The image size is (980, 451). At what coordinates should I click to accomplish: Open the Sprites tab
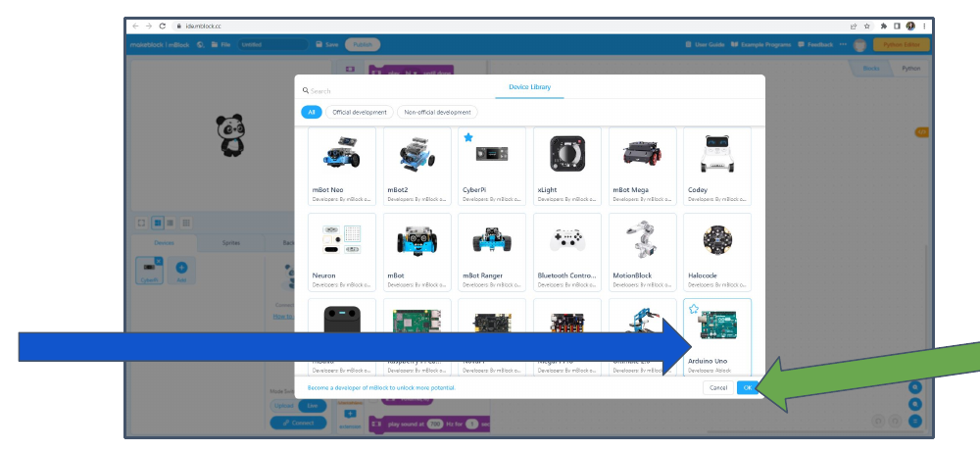[x=230, y=243]
